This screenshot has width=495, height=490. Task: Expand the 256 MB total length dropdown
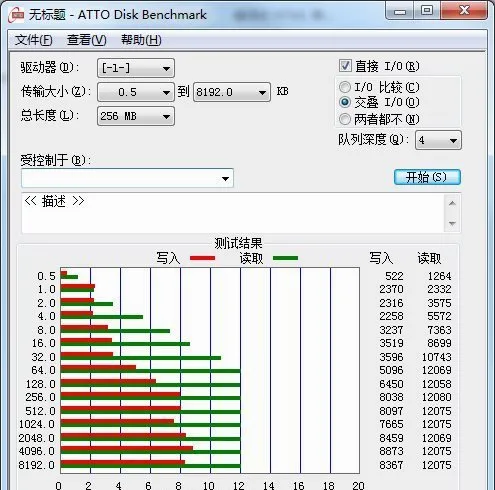tap(136, 116)
